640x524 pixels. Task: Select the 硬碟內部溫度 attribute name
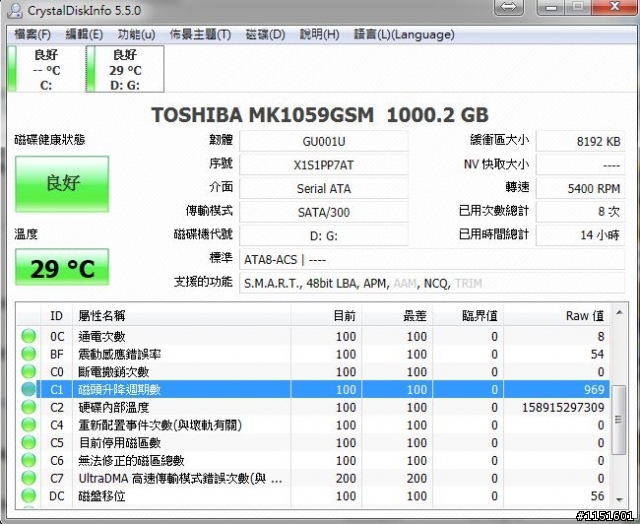(x=113, y=407)
